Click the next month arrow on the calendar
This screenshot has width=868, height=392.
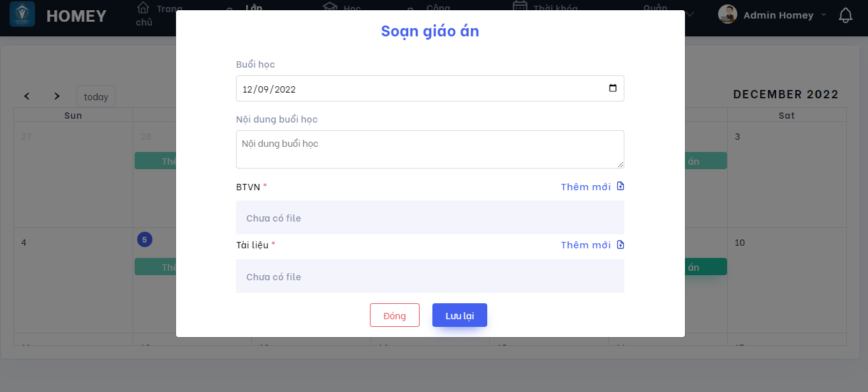tap(56, 96)
